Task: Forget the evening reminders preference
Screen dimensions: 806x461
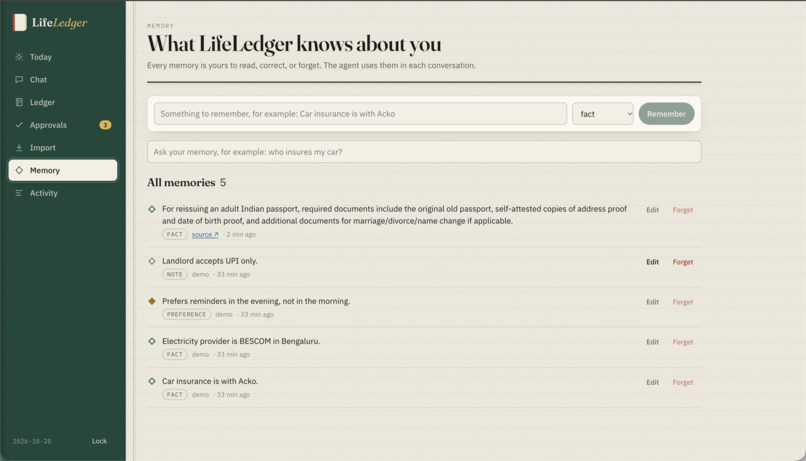Action: coord(683,302)
